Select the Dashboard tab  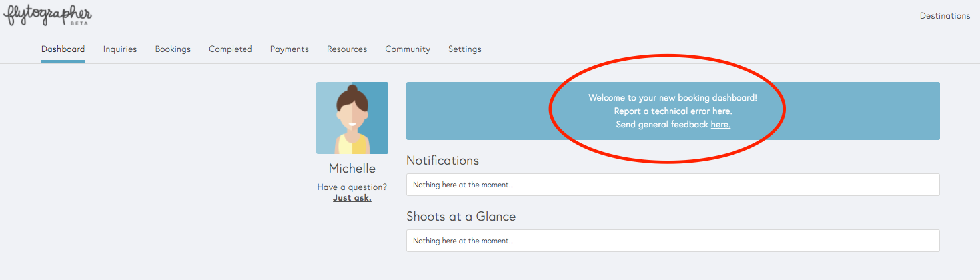63,49
